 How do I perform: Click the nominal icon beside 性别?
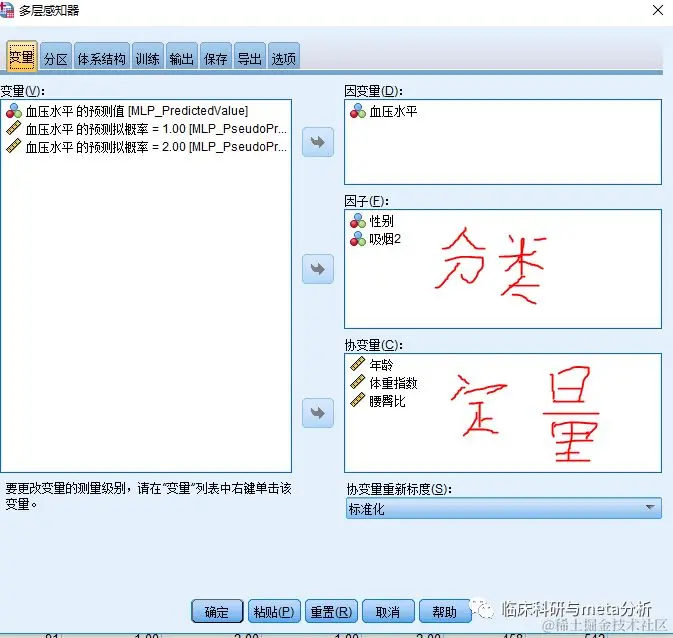coord(358,221)
